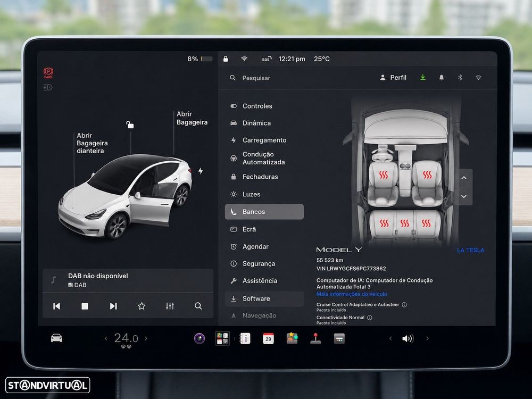
Task: Open the Perfil profile button
Action: point(393,77)
